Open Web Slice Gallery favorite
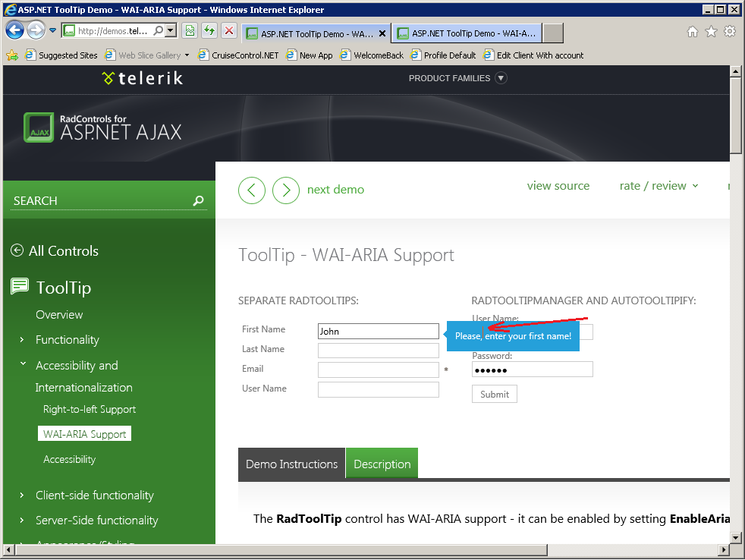The height and width of the screenshot is (560, 745). 143,55
